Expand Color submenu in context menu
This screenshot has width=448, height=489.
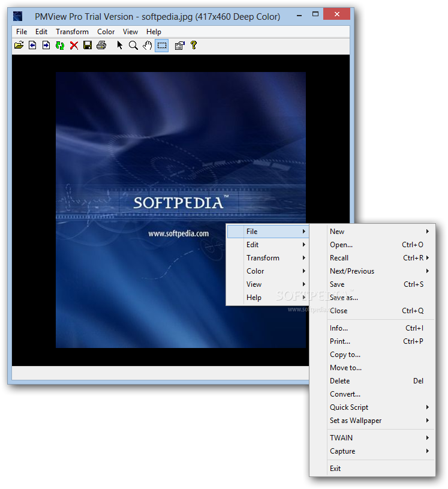coord(268,271)
